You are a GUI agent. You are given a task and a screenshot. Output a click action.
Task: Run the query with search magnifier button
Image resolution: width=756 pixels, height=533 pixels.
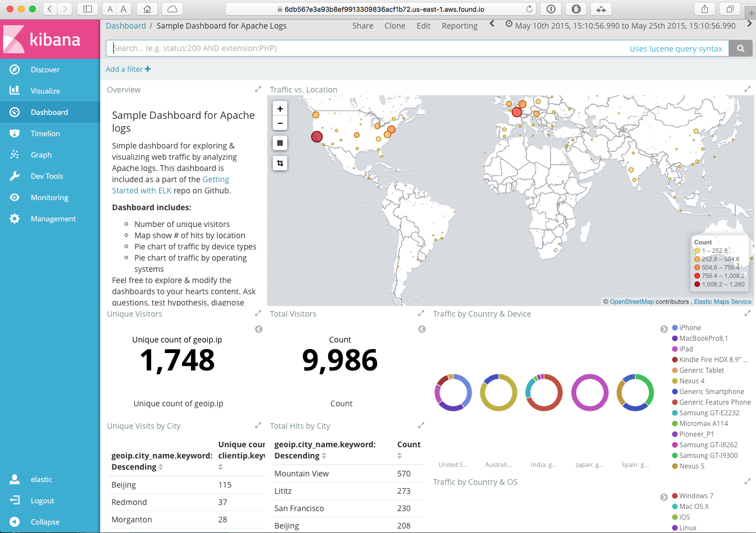[x=740, y=48]
